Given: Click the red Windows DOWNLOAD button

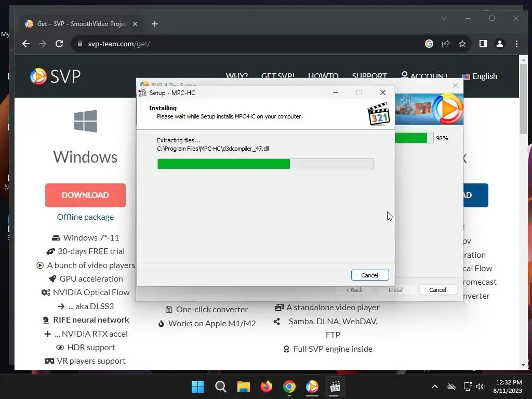Looking at the screenshot, I should (85, 195).
